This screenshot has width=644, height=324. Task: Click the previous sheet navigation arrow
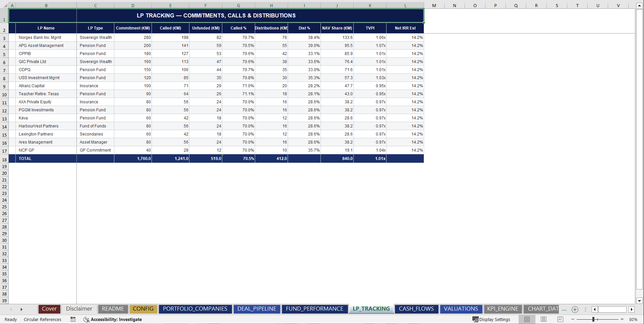pos(11,309)
